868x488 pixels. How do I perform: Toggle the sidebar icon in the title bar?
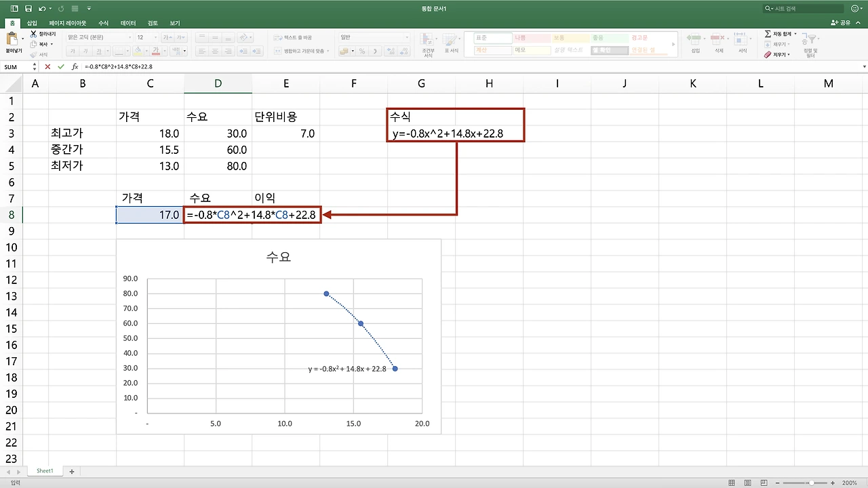tap(14, 9)
